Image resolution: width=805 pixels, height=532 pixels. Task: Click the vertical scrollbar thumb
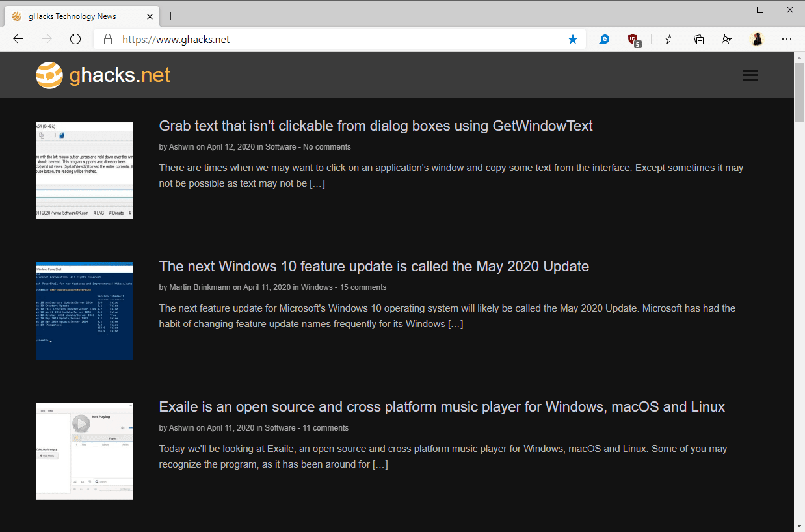tap(799, 93)
